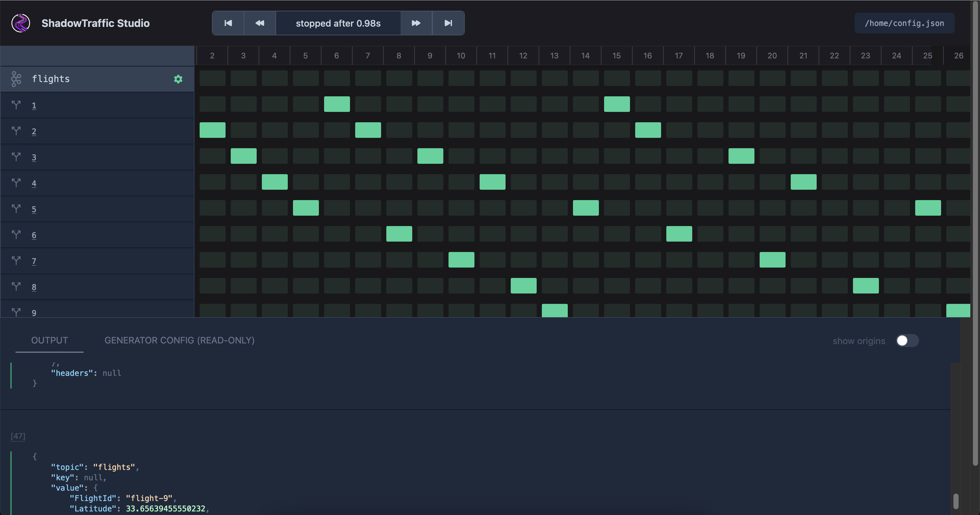This screenshot has height=515, width=980.
Task: Select fork 8 event cell at tick 12
Action: pos(523,285)
